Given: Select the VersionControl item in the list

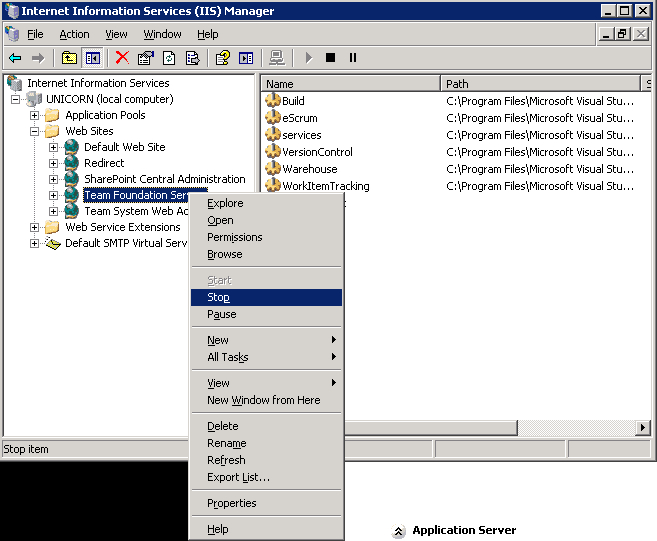Looking at the screenshot, I should click(317, 152).
